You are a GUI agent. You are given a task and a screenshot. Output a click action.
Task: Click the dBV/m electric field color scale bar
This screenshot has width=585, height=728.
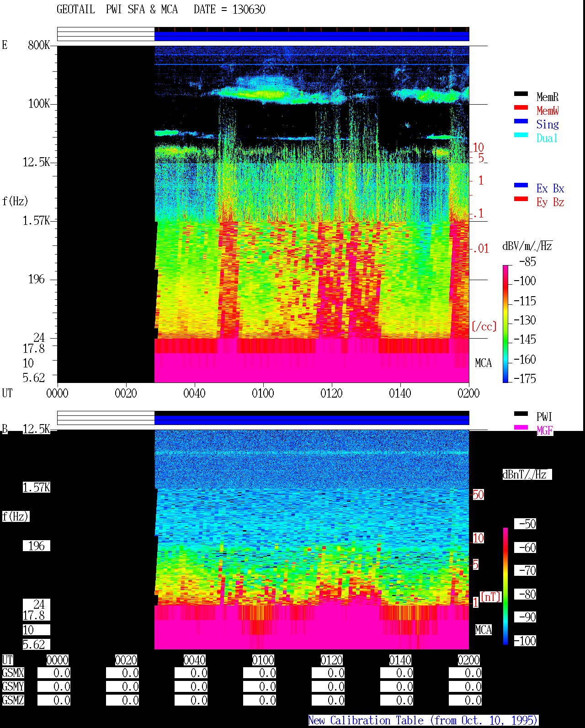[x=505, y=324]
